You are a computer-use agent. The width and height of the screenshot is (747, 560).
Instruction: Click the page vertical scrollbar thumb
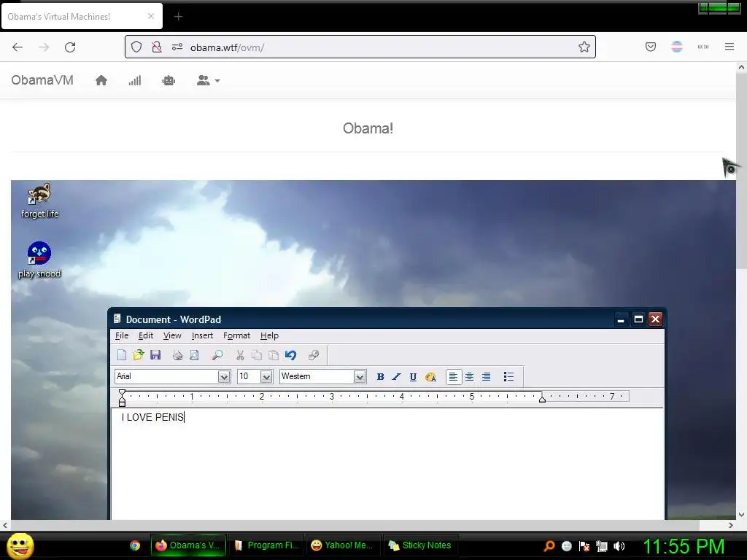click(x=741, y=171)
